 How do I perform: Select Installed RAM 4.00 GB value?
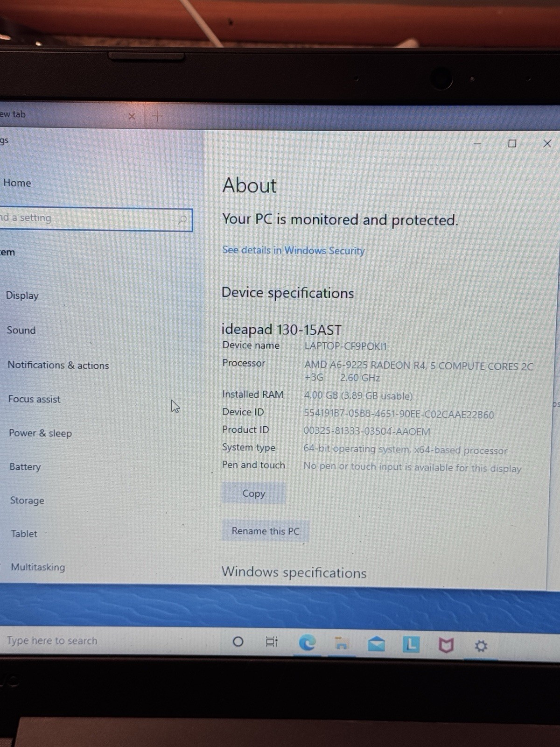click(x=358, y=396)
